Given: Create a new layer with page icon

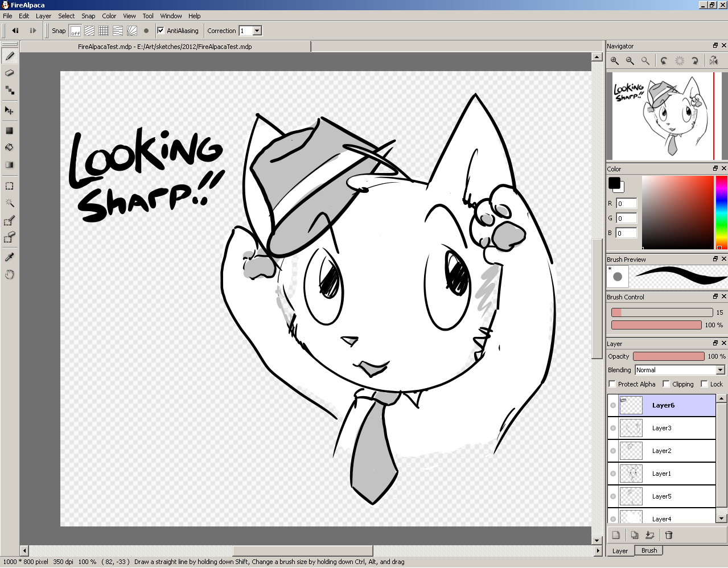Looking at the screenshot, I should 616,535.
